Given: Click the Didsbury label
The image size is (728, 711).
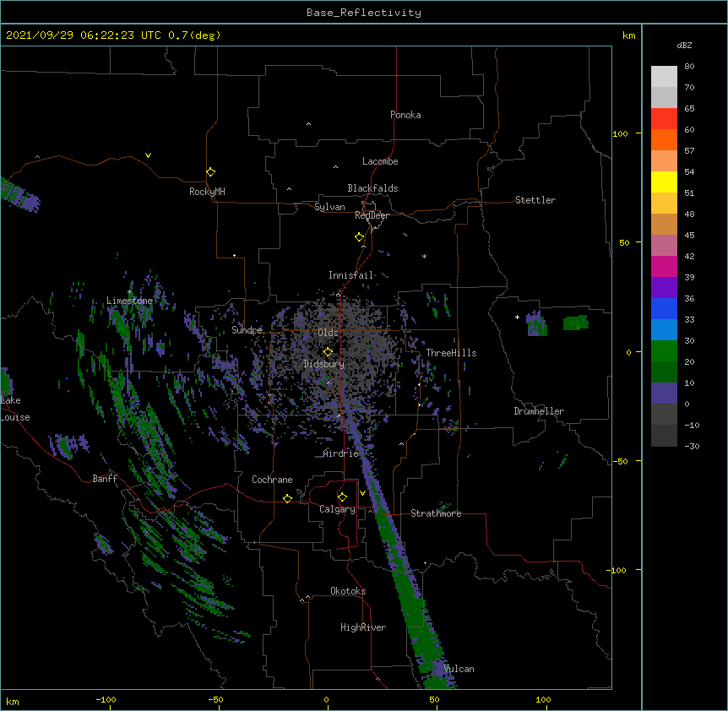Looking at the screenshot, I should (323, 364).
